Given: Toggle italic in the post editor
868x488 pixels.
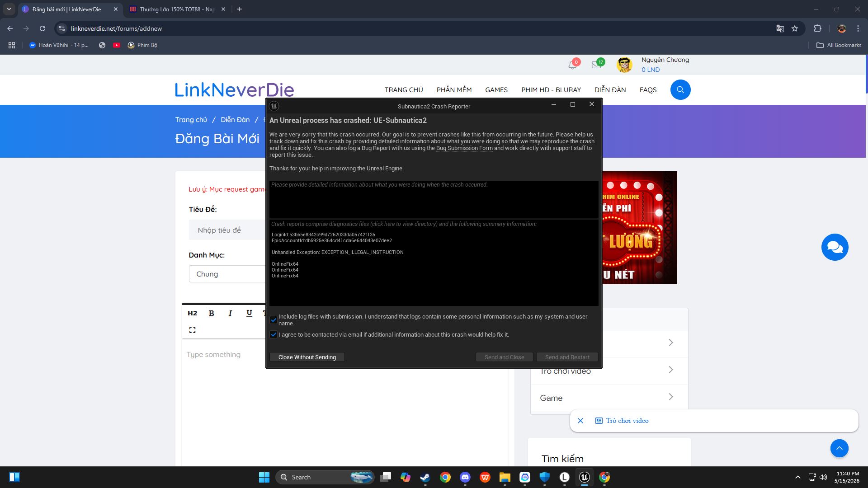Looking at the screenshot, I should [x=230, y=313].
